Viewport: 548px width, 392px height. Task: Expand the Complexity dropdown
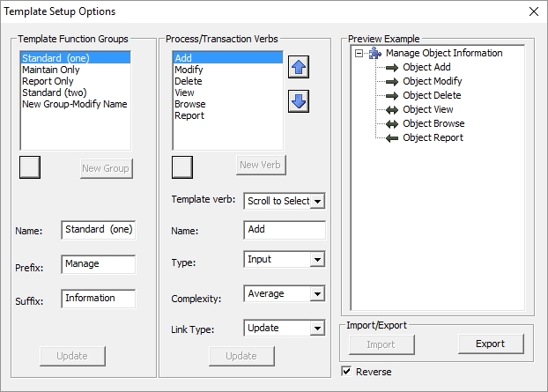pos(318,293)
